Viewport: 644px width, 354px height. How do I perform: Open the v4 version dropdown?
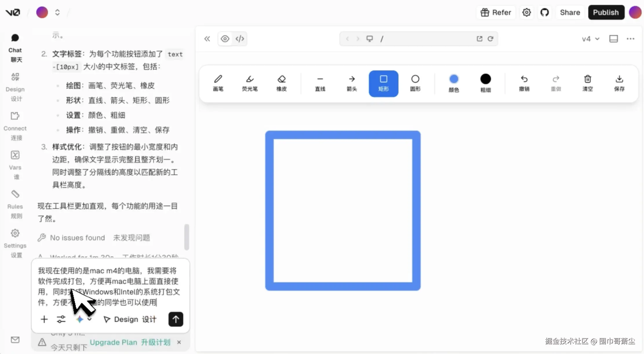click(590, 39)
